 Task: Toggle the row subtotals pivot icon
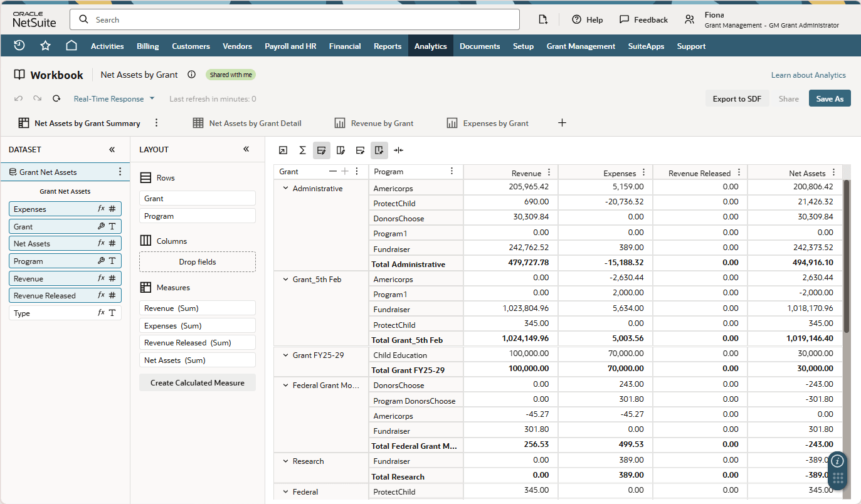pos(322,150)
